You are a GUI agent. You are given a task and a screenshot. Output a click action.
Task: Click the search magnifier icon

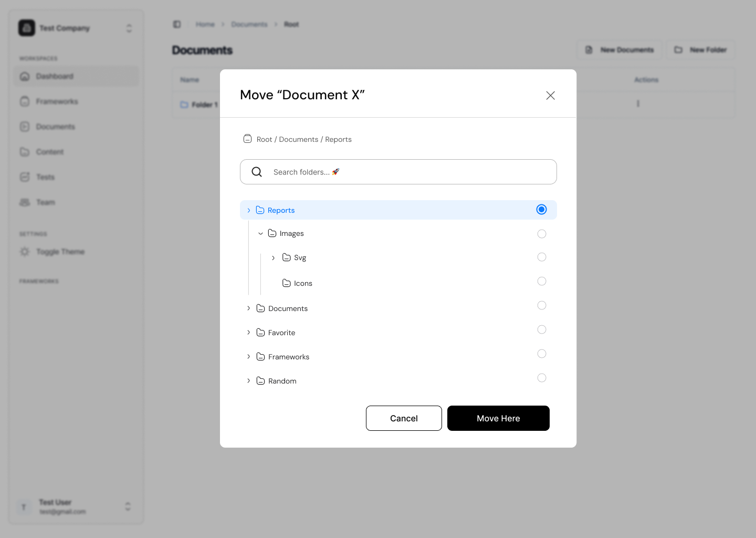(257, 172)
